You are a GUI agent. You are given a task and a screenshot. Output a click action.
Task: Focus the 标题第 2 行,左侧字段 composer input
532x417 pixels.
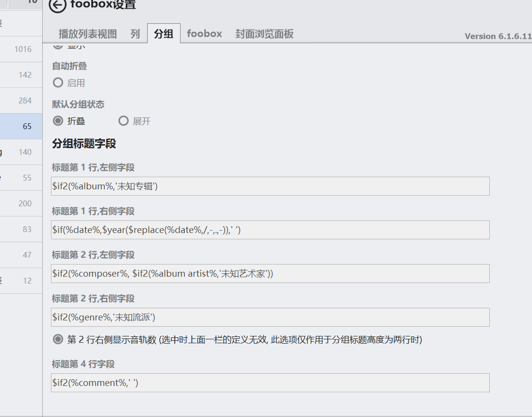coord(270,273)
